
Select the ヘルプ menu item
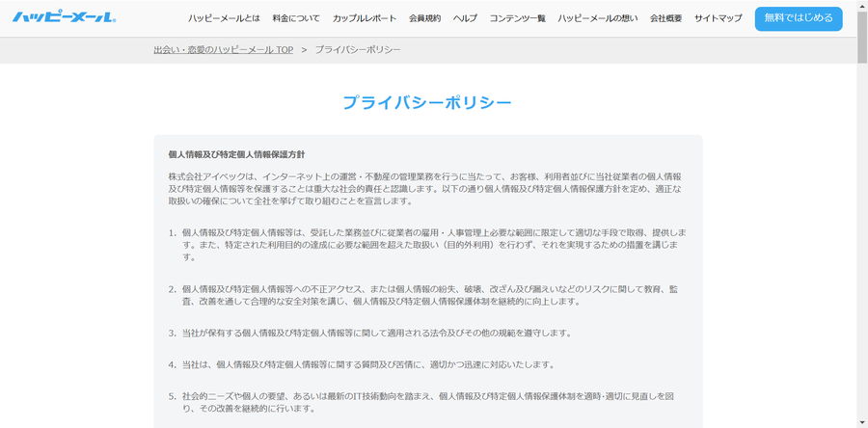[x=465, y=18]
